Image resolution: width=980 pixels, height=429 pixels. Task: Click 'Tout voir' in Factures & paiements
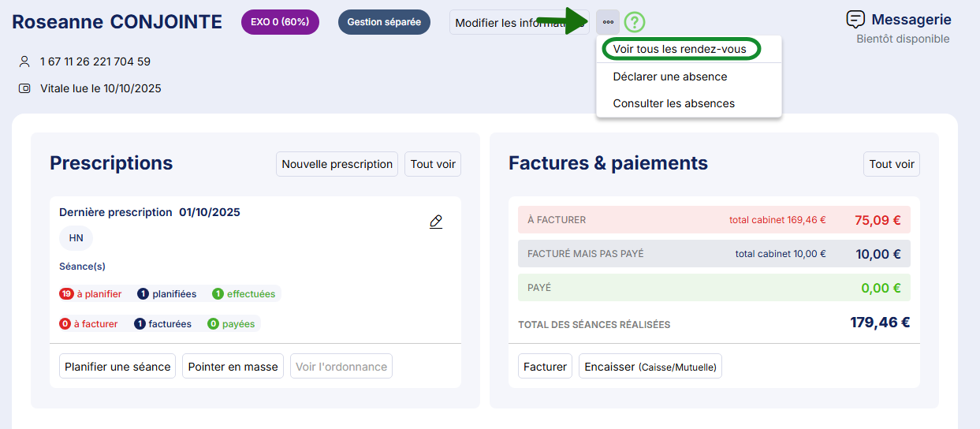point(892,164)
